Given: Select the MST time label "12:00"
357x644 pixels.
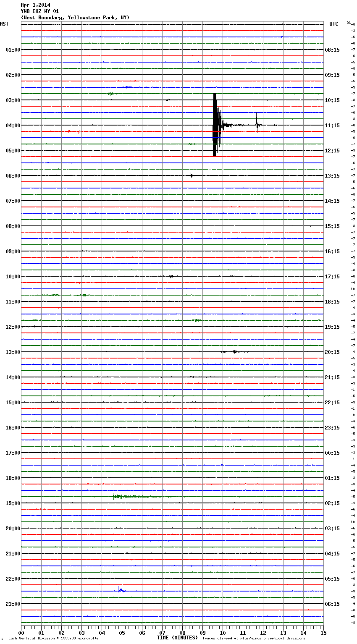Looking at the screenshot, I should click(x=13, y=327).
